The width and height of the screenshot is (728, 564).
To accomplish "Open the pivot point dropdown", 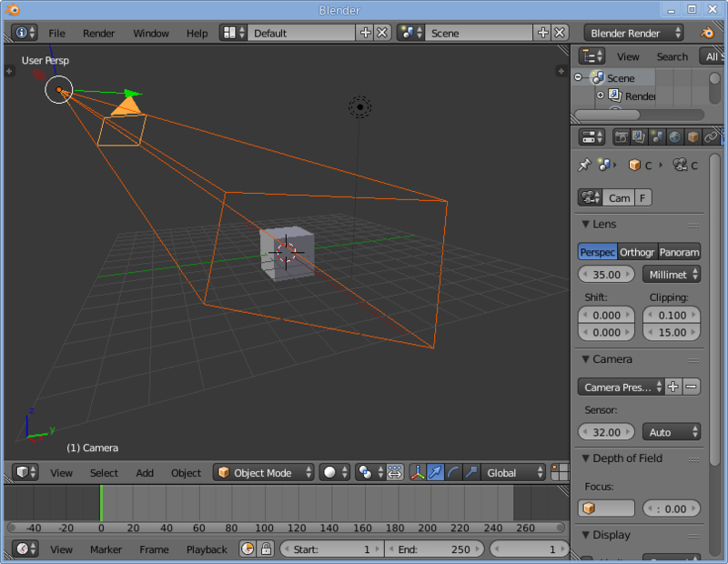I will point(370,472).
